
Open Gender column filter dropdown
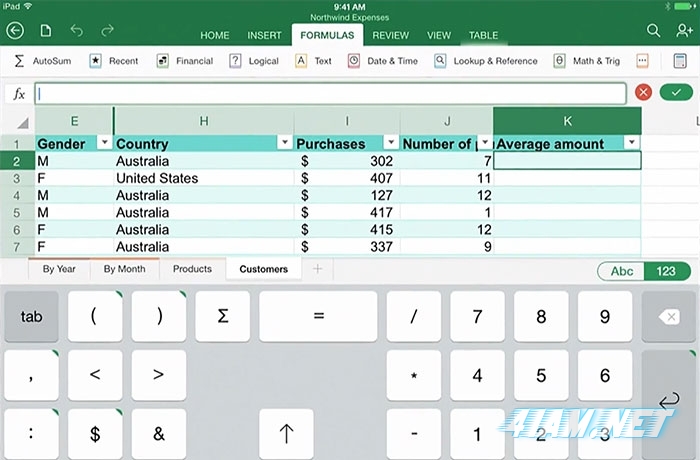click(104, 142)
